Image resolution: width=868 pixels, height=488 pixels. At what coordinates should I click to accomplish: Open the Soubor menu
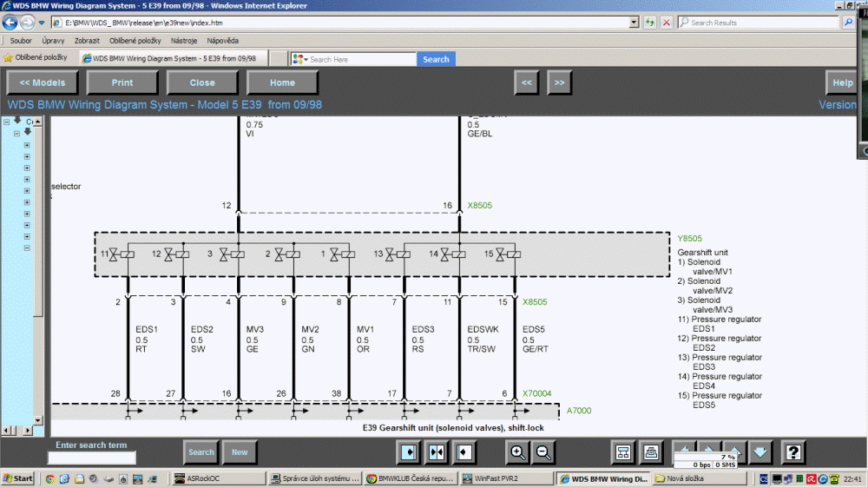click(21, 41)
